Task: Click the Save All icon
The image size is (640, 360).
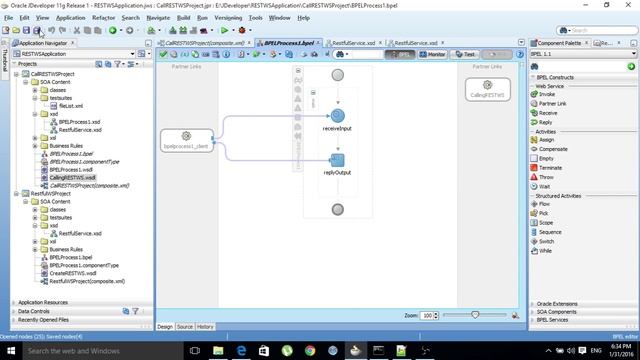Action: (x=37, y=30)
